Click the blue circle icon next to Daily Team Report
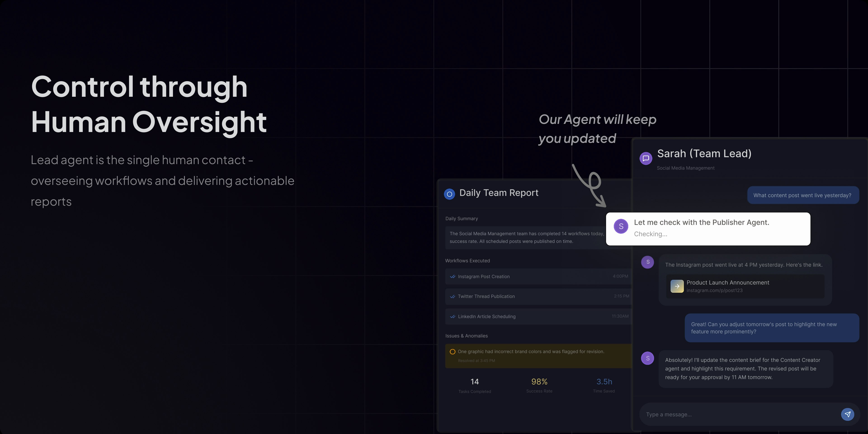The image size is (868, 434). tap(450, 194)
